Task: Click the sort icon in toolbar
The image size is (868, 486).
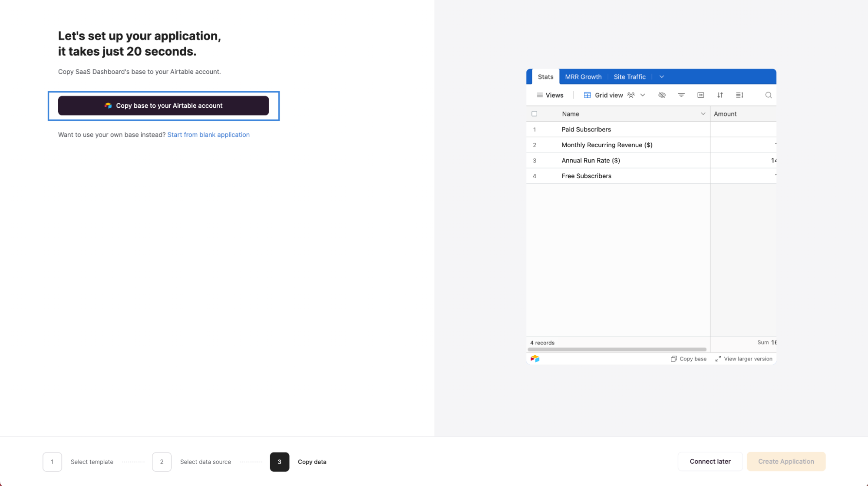Action: tap(721, 95)
